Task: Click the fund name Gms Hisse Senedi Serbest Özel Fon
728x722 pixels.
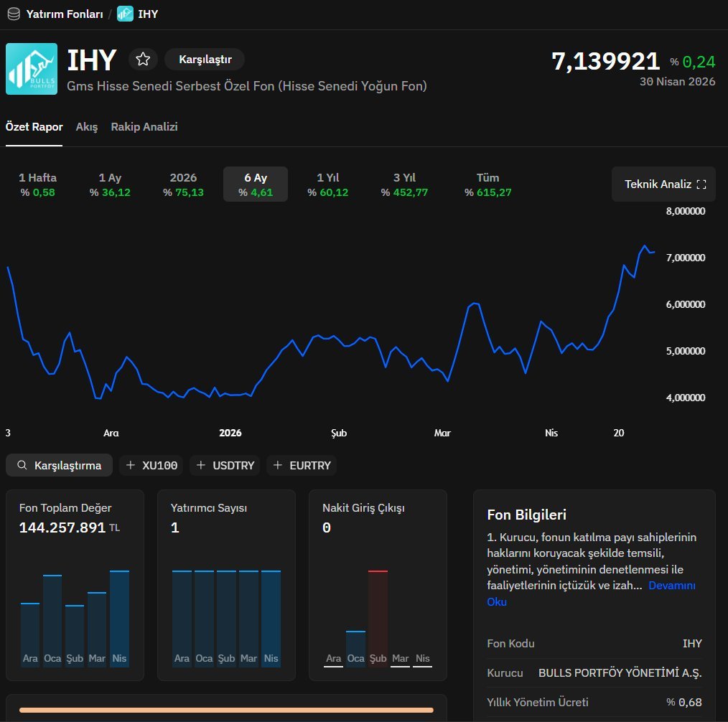Action: pyautogui.click(x=246, y=86)
